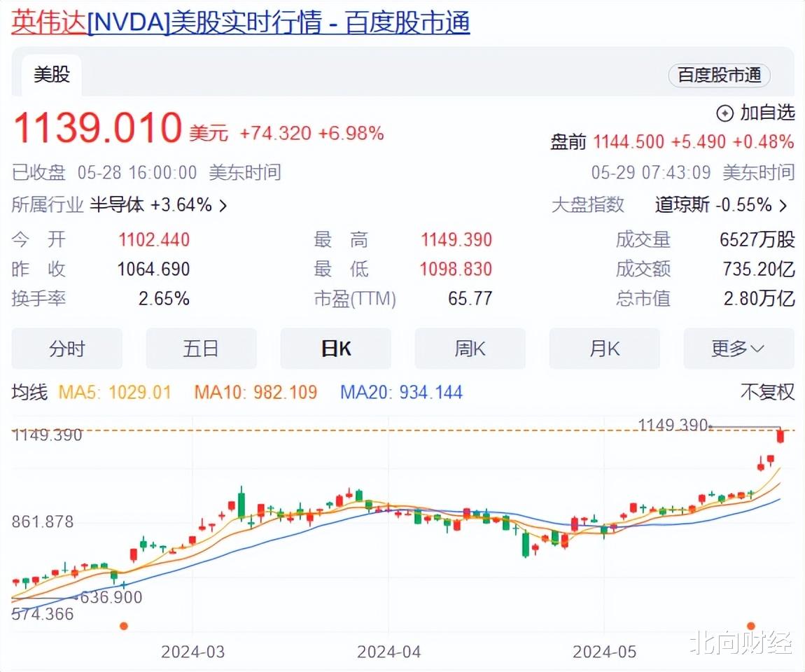Click the 成交量 value 6527万股
The image size is (805, 672).
pyautogui.click(x=757, y=239)
